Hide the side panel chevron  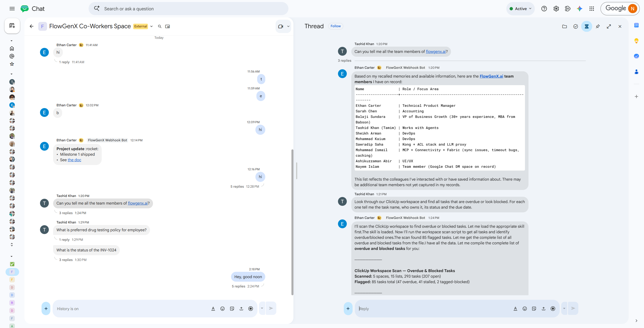pos(636,321)
